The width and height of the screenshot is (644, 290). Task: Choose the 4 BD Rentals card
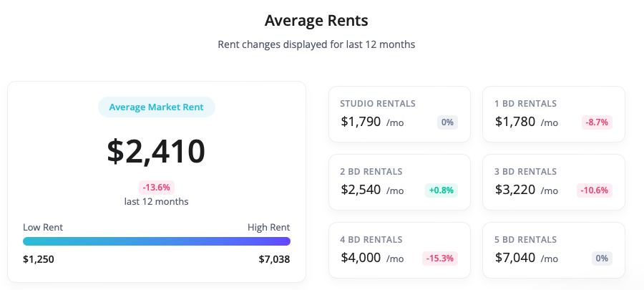(399, 250)
